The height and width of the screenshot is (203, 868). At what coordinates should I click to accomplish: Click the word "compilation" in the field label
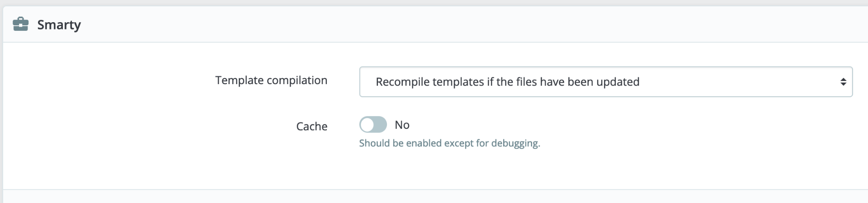pyautogui.click(x=297, y=81)
